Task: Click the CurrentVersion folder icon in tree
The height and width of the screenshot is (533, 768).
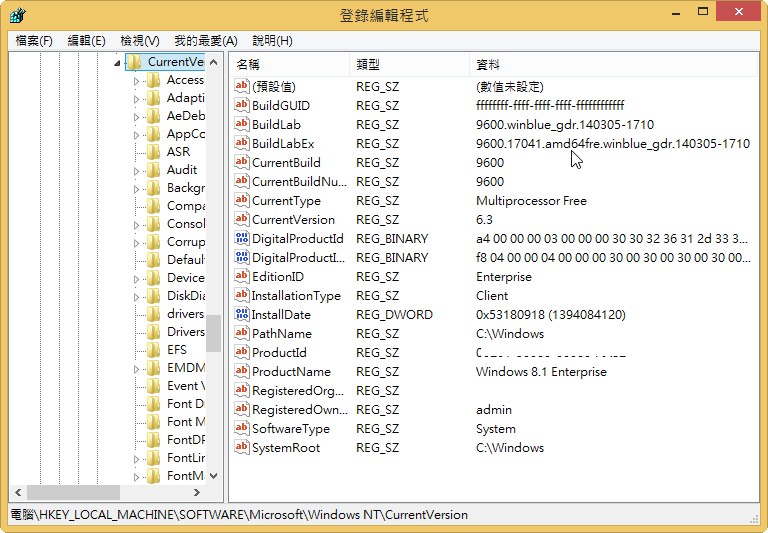Action: click(134, 62)
